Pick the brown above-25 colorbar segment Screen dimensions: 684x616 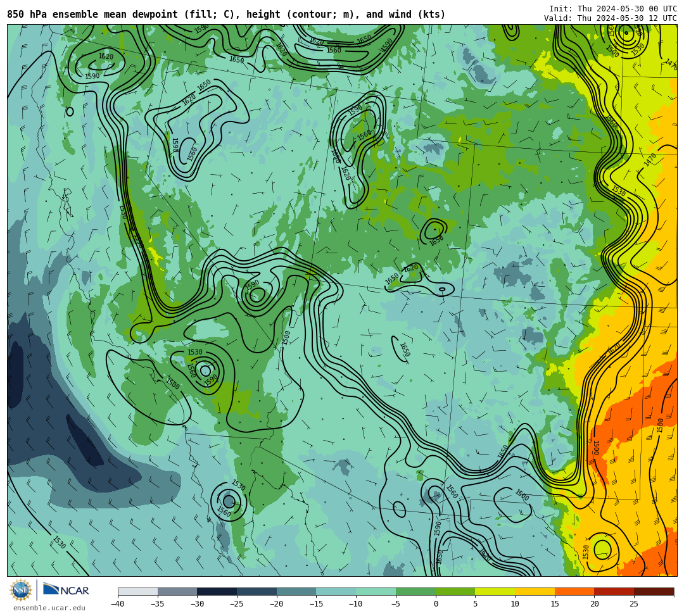click(654, 591)
